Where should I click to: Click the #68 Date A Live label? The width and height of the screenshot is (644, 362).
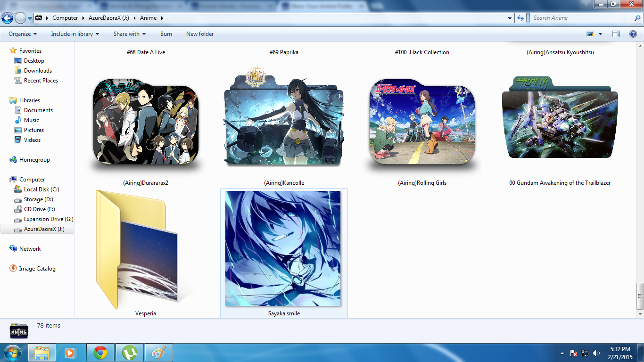pyautogui.click(x=146, y=52)
